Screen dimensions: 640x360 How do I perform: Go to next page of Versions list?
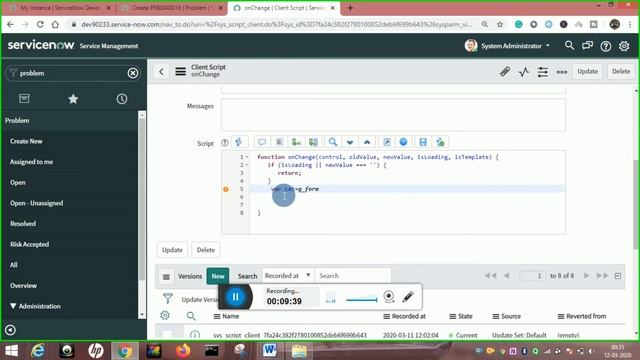(587, 276)
